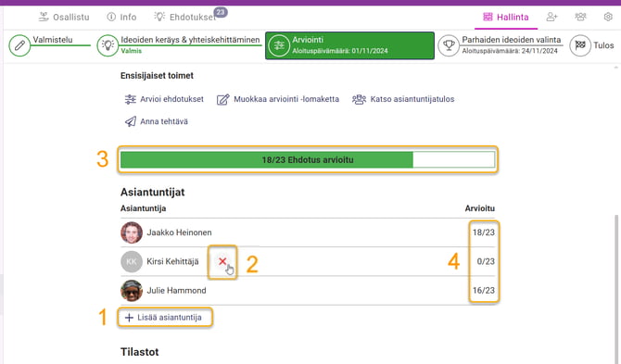Click the add user icon

[551, 17]
